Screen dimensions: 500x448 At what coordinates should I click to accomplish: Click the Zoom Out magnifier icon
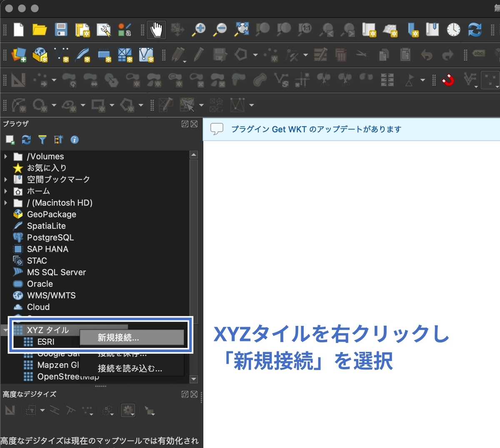[220, 30]
